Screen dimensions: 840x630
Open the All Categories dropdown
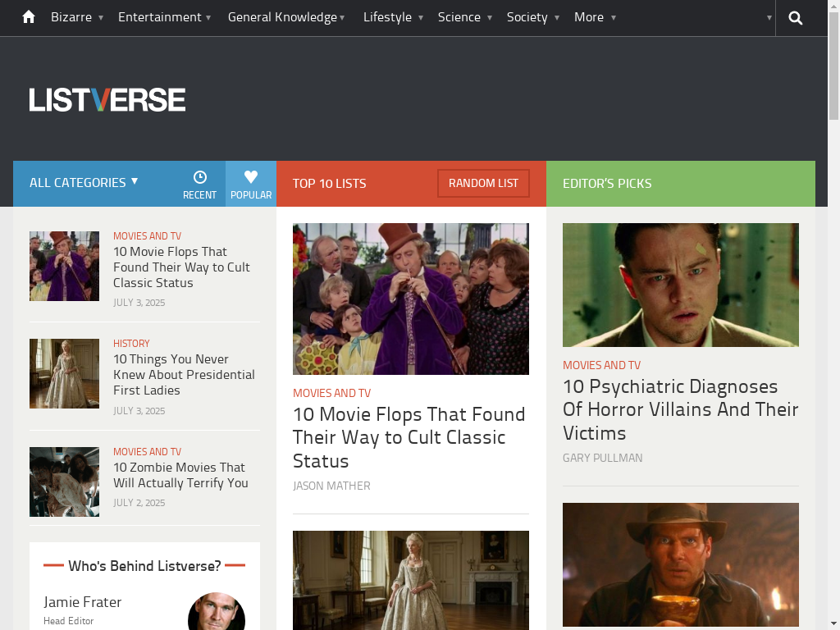(84, 183)
